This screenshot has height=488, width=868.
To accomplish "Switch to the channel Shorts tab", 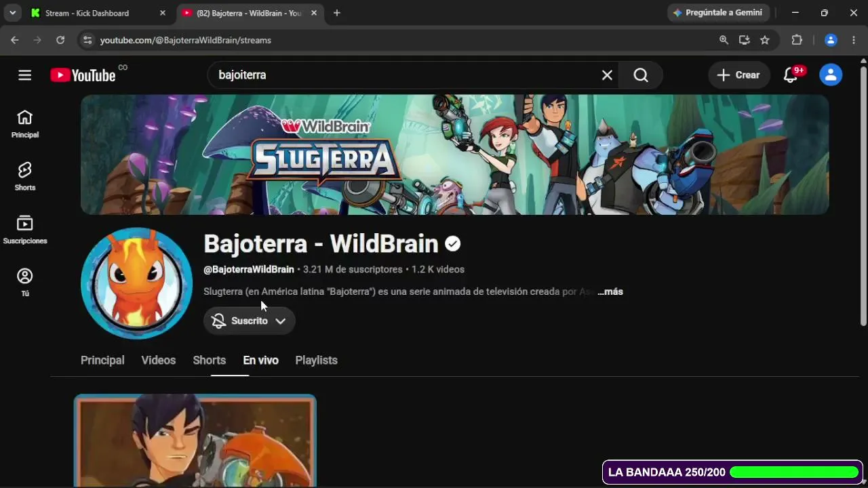I will point(209,360).
